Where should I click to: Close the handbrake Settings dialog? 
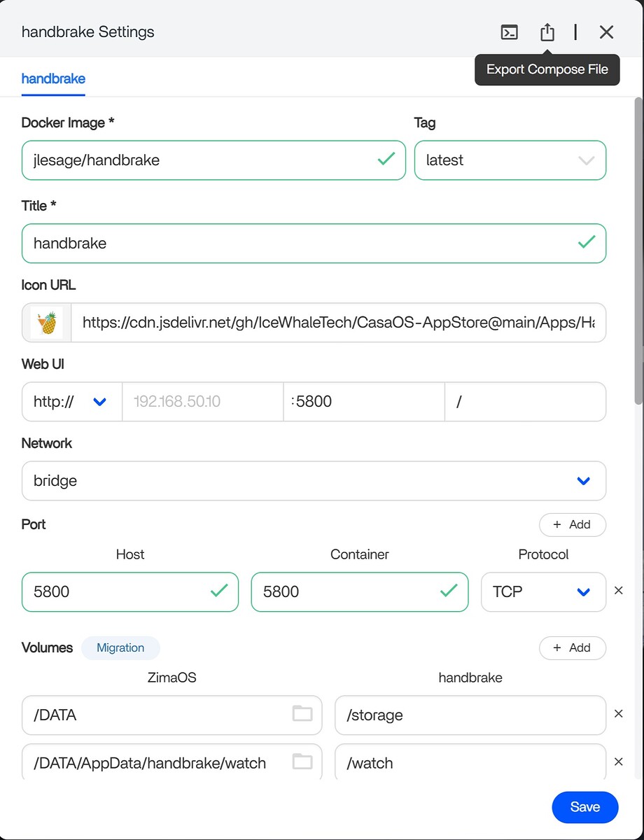[x=606, y=32]
